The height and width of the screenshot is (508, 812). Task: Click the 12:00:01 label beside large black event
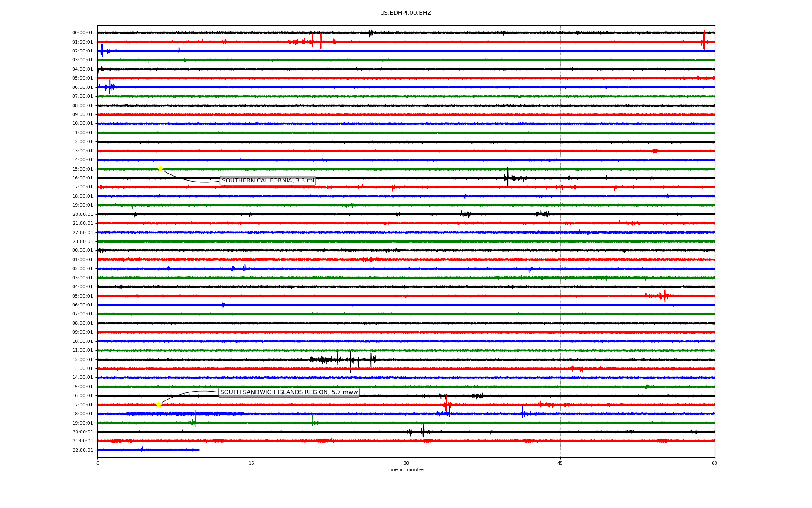pos(82,359)
